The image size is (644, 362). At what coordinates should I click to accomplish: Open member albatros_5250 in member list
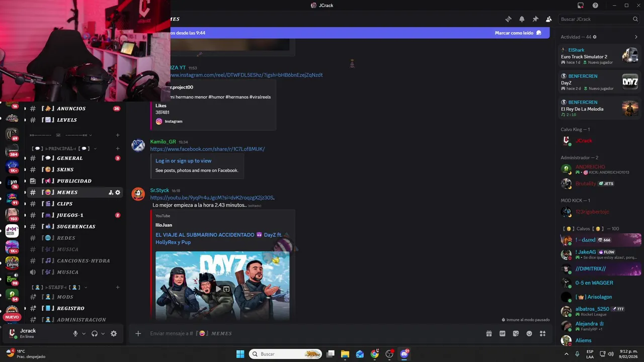coord(600,311)
